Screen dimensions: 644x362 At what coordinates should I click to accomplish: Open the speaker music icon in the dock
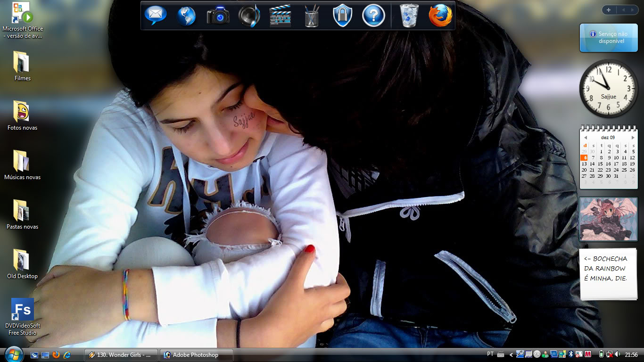click(x=249, y=16)
